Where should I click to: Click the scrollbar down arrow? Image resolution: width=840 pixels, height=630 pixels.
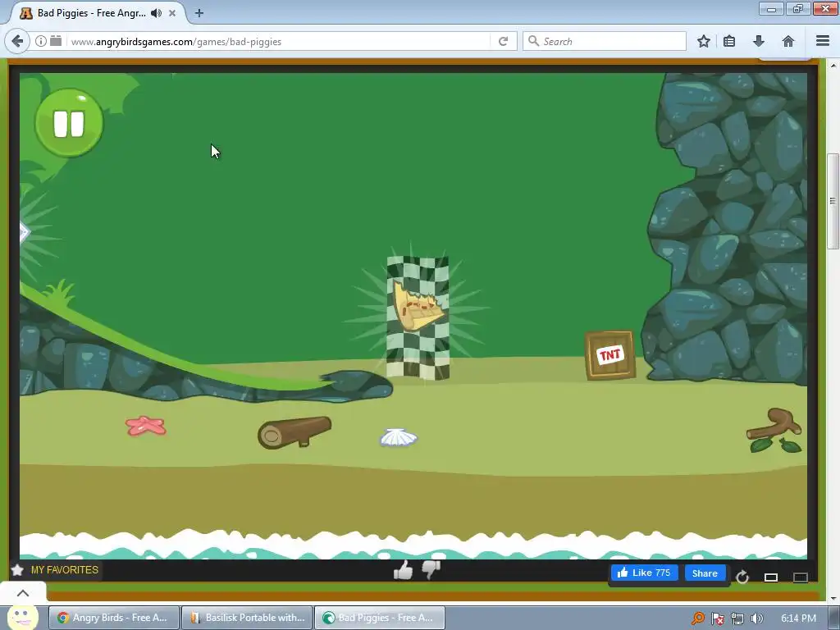833,598
